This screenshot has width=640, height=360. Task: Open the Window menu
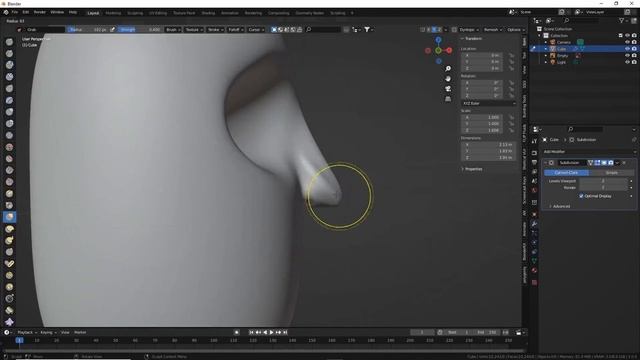57,12
